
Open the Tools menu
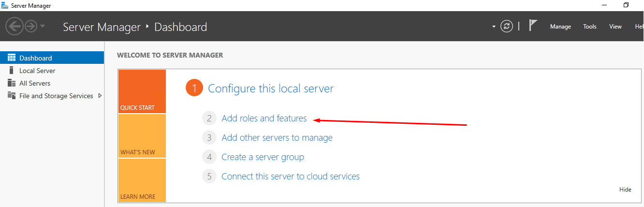point(589,27)
